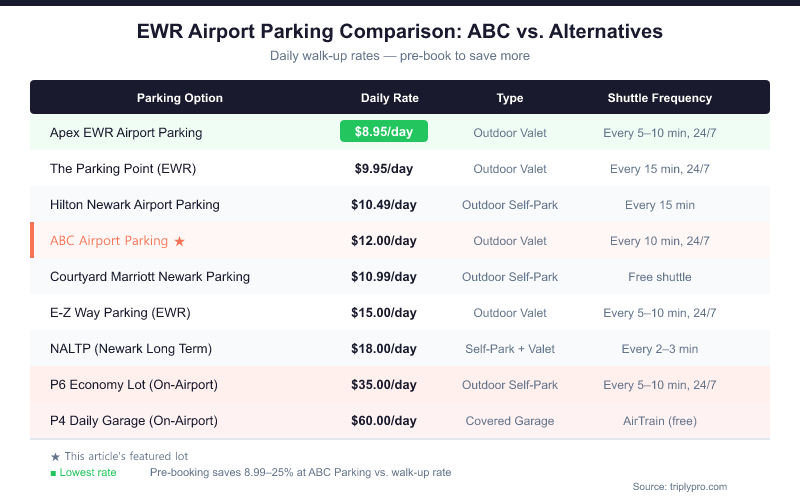Select the Courtyard Marriott Newark Parking row

point(150,276)
